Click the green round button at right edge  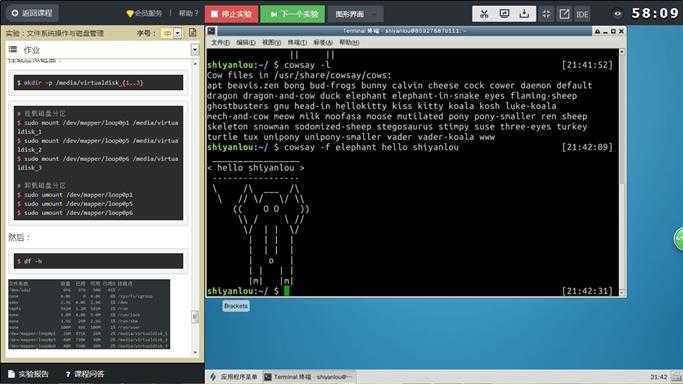(x=679, y=239)
